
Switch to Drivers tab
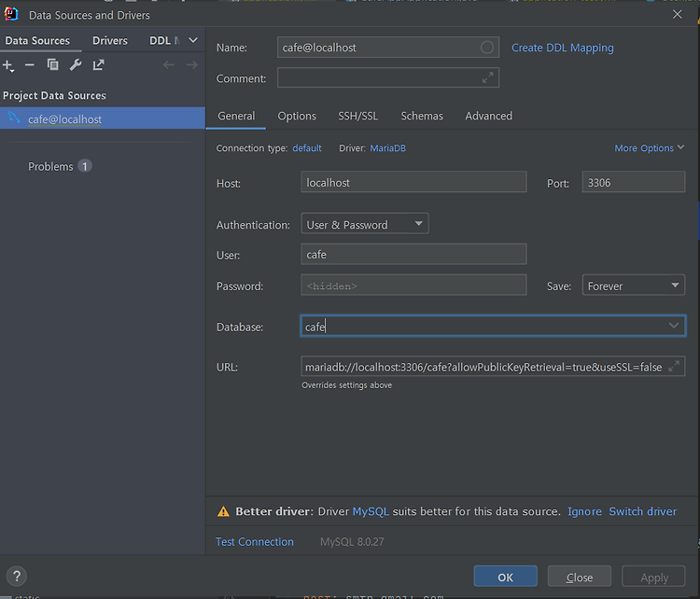pyautogui.click(x=110, y=41)
